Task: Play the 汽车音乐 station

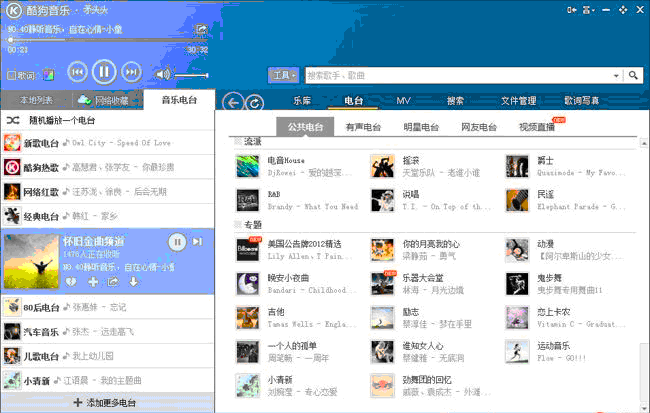Action: tap(108, 332)
